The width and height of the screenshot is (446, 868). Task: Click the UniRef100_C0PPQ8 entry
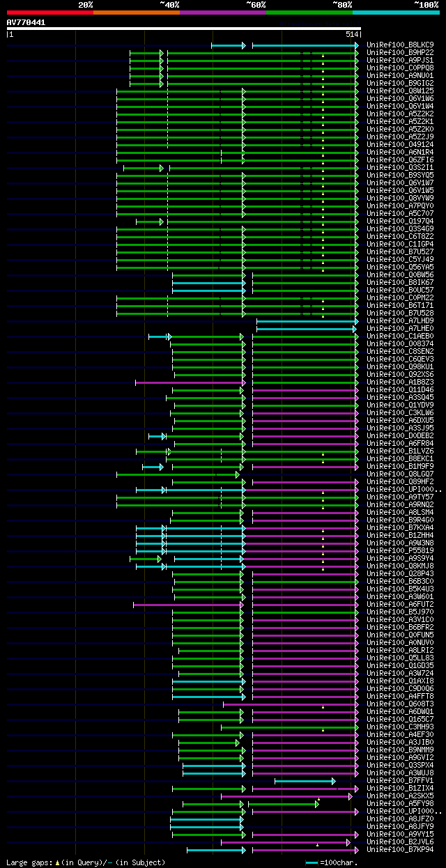(x=400, y=68)
